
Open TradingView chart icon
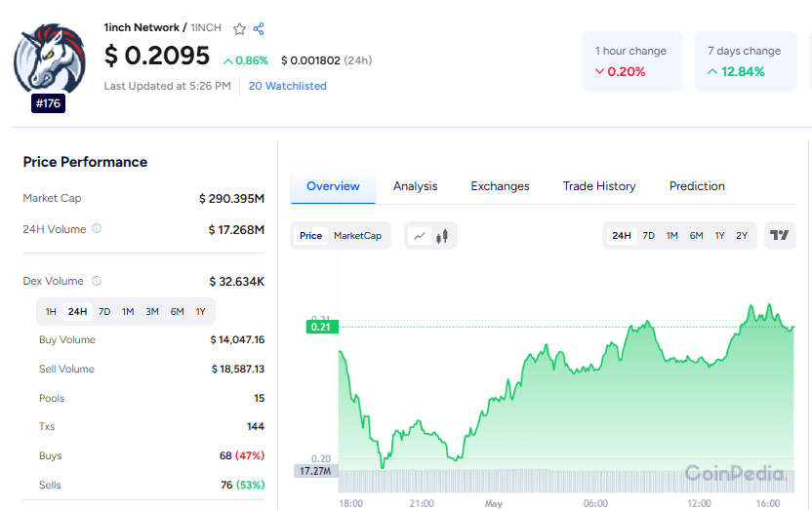[780, 235]
